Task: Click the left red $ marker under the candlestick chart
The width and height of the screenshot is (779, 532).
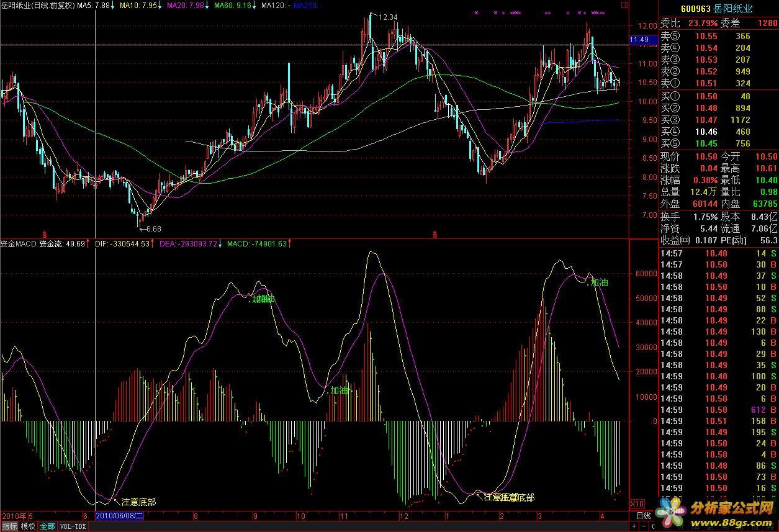Action: pos(43,235)
